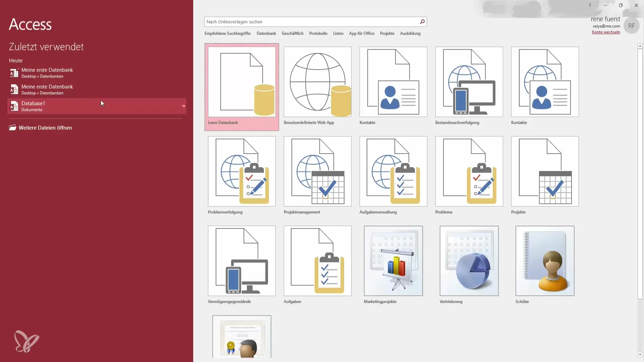This screenshot has height=362, width=644.
Task: Search suggested term Protokolle
Action: 318,34
